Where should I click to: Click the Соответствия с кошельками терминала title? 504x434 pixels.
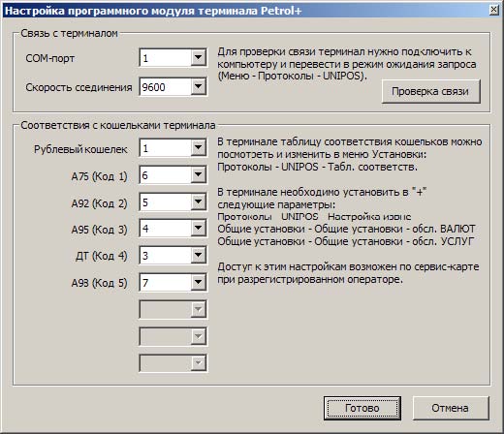click(118, 125)
